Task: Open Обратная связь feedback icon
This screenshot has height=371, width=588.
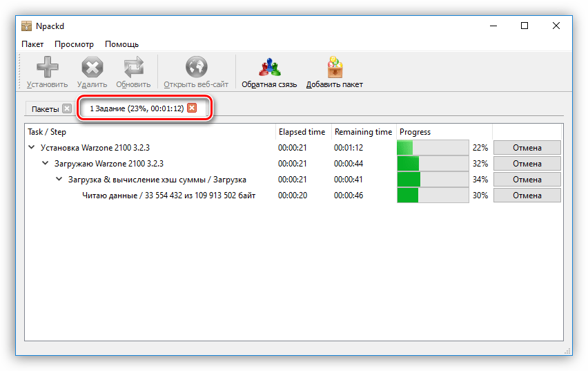Action: (x=269, y=68)
